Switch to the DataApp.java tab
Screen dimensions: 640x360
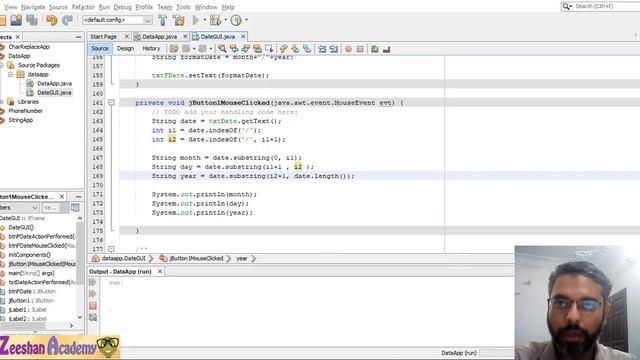tap(159, 37)
